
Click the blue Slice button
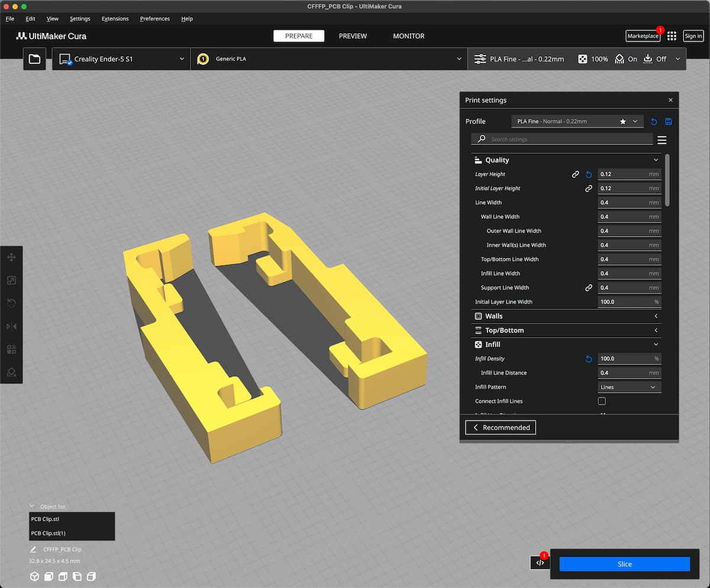[x=625, y=564]
